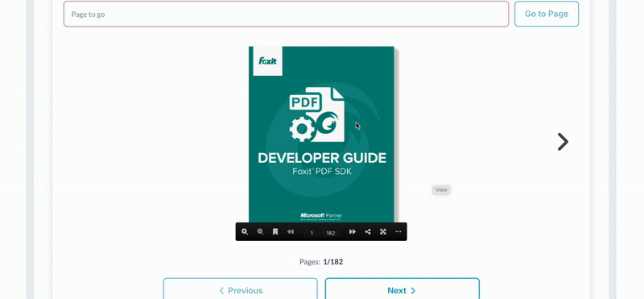Click the Foxit logo on the cover
The width and height of the screenshot is (644, 299).
coord(267,61)
